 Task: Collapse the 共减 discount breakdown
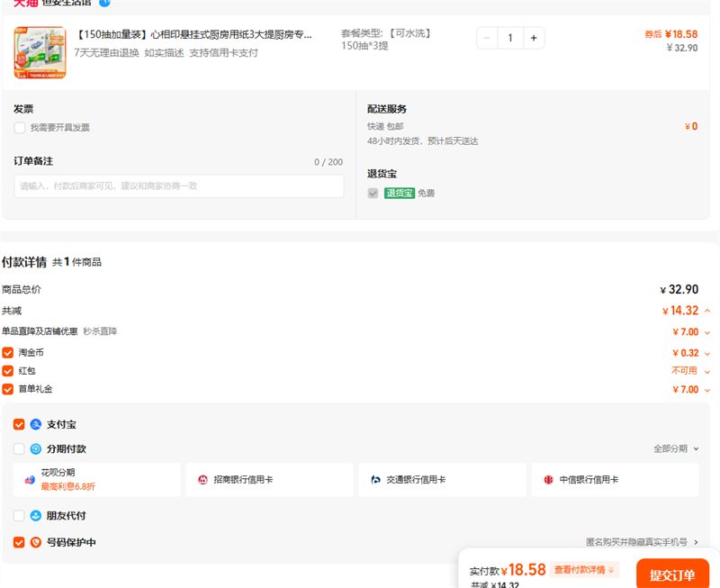(707, 311)
